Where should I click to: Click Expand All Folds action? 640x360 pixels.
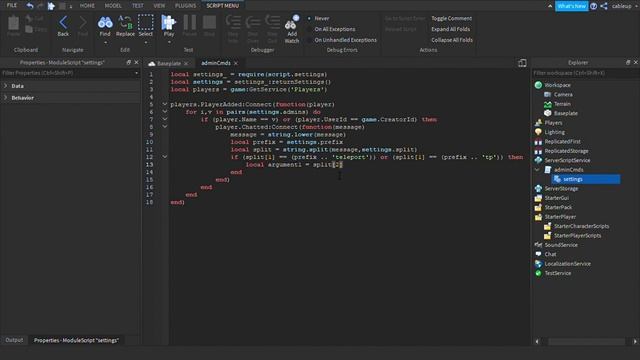point(450,29)
